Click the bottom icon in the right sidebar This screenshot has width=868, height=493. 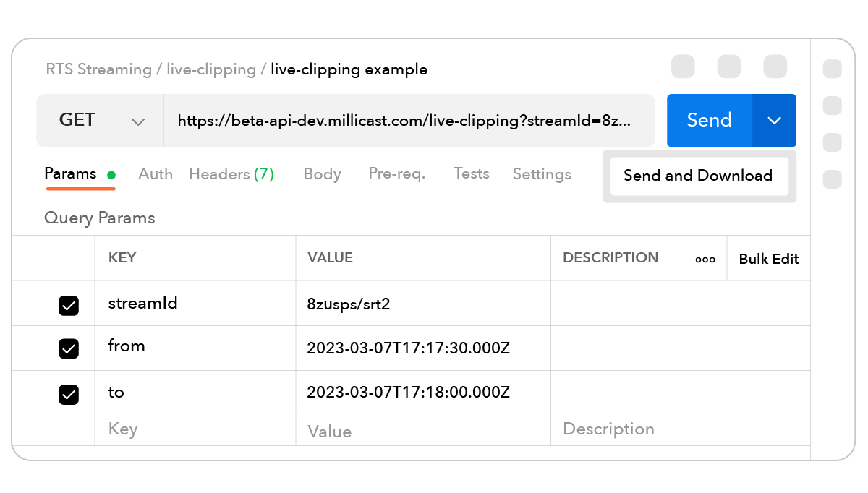click(x=832, y=179)
